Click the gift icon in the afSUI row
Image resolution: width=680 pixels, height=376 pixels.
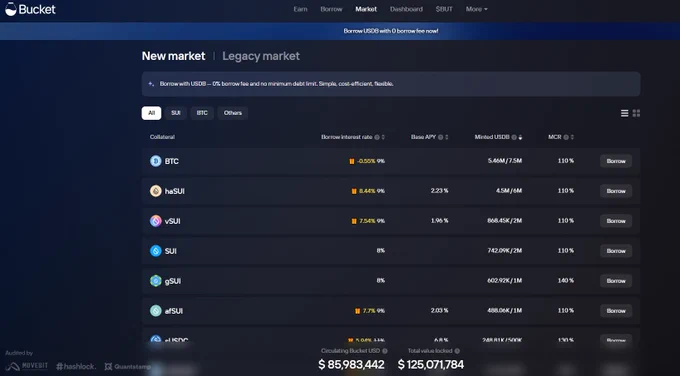(357, 311)
